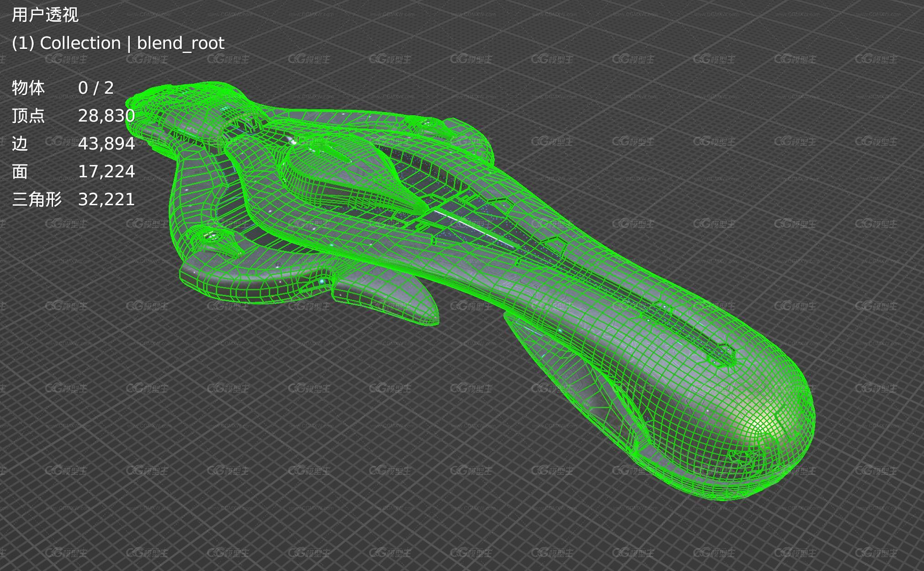Click the '用户透视' view label
The image size is (924, 571).
[45, 15]
